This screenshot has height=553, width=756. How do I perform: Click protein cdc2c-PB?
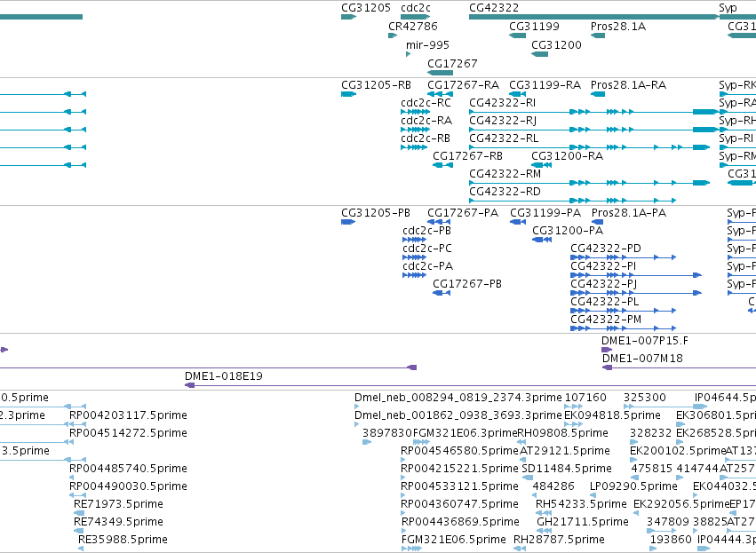426,231
